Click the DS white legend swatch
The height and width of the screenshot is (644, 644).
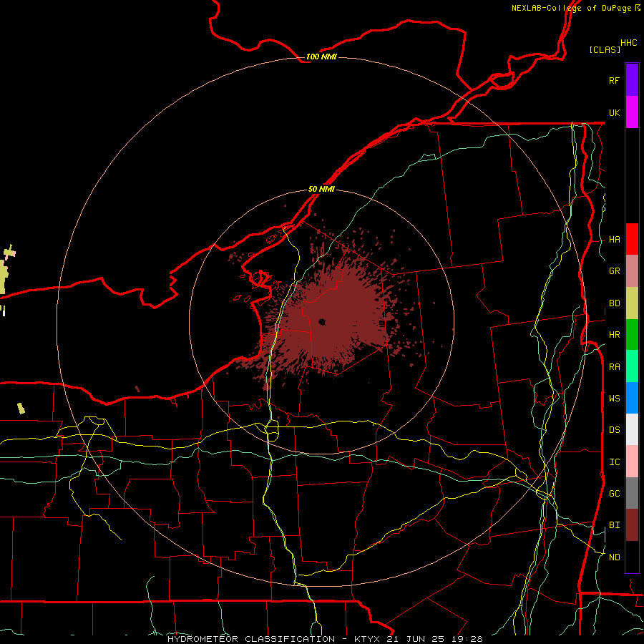[x=632, y=429]
